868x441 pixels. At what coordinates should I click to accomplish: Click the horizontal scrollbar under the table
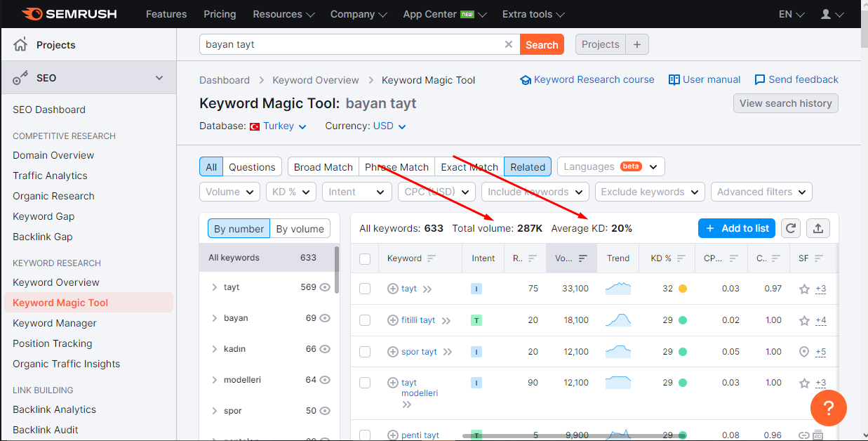tap(572, 436)
